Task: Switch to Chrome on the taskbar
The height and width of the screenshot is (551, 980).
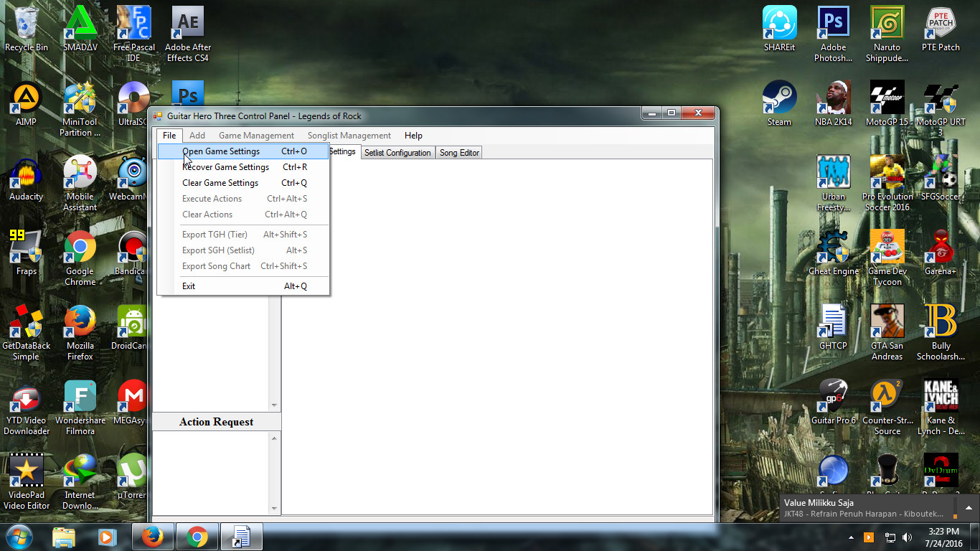Action: pyautogui.click(x=197, y=537)
